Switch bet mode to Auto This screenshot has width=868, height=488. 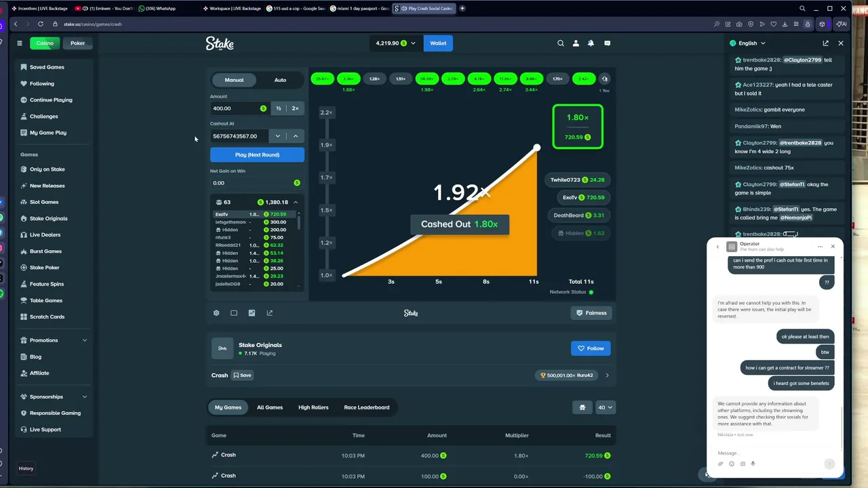click(x=280, y=80)
